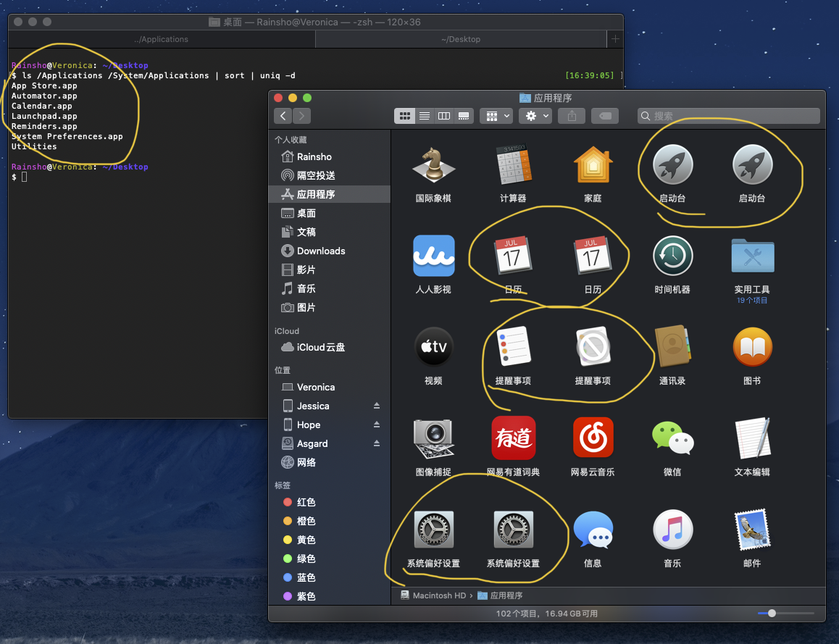Viewport: 839px width, 644px height.
Task: Open the 人人影视 app icon
Action: coord(433,256)
